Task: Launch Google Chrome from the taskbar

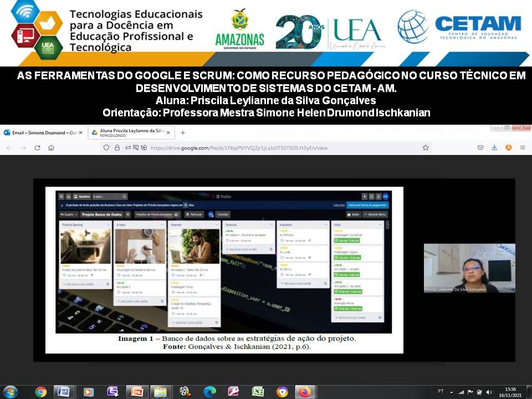Action: pyautogui.click(x=40, y=392)
